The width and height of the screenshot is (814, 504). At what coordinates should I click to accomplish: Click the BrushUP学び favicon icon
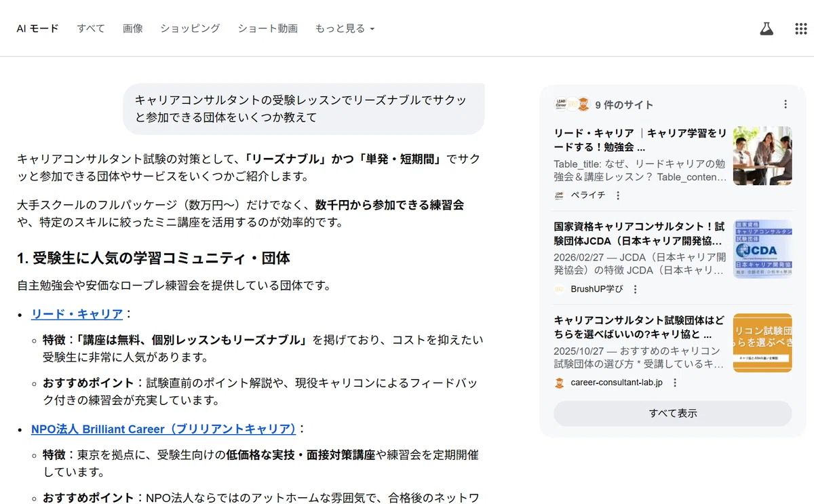coord(560,289)
